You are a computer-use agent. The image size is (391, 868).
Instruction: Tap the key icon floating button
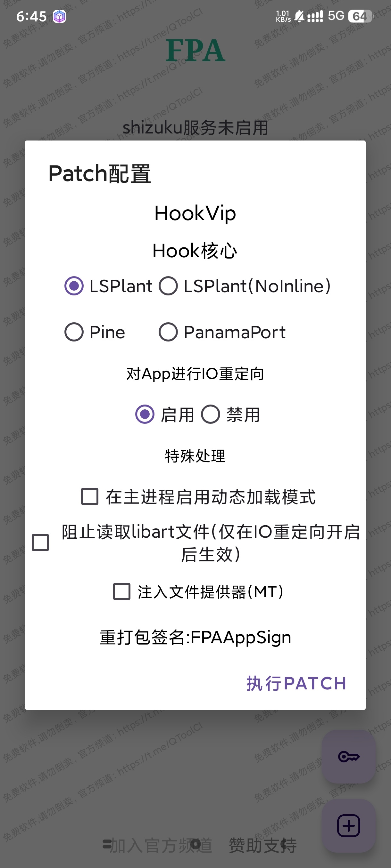tap(348, 757)
